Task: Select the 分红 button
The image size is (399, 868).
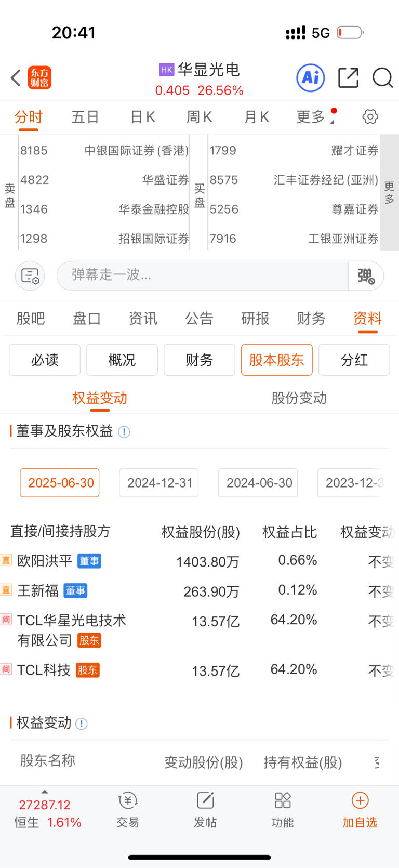Action: [354, 360]
